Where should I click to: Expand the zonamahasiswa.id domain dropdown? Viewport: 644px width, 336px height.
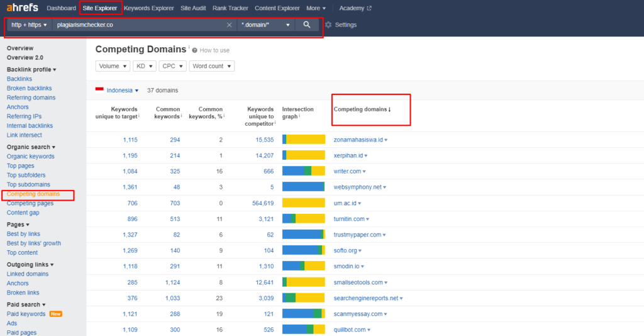(386, 140)
